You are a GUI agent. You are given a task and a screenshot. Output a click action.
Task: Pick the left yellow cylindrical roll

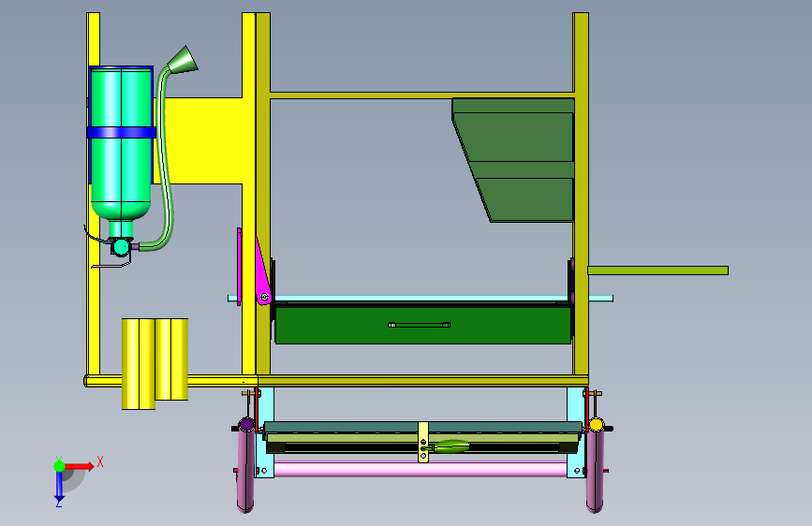click(139, 364)
